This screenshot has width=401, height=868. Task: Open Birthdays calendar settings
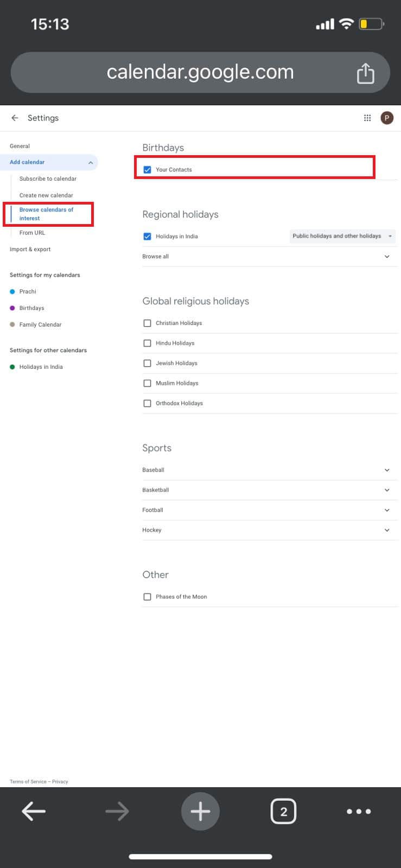coord(31,308)
